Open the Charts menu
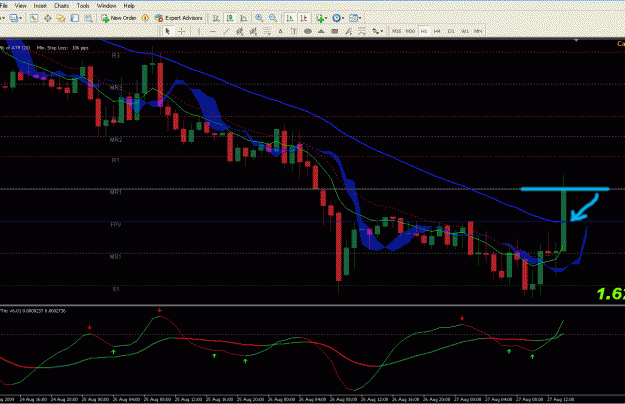 pyautogui.click(x=61, y=6)
